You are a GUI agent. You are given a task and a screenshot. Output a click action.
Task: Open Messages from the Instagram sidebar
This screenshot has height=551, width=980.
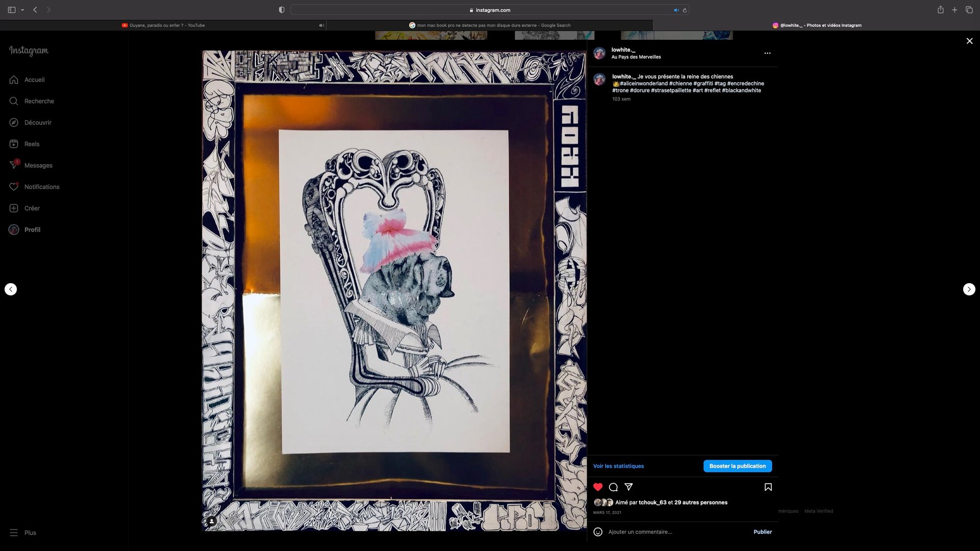click(38, 165)
